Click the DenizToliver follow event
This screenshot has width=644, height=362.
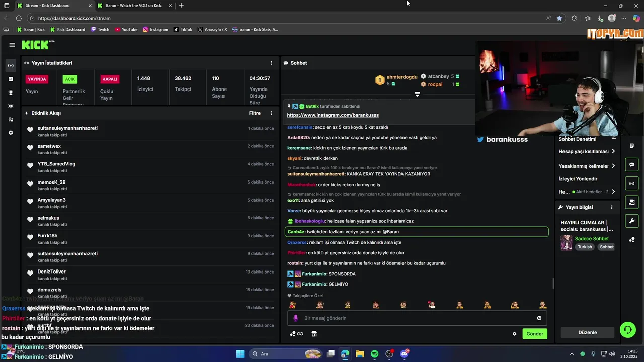pos(150,275)
